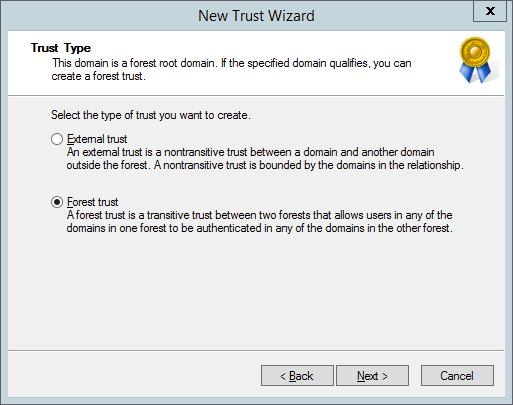This screenshot has width=513, height=405.
Task: Click the 'External trust' option label
Action: [x=97, y=139]
